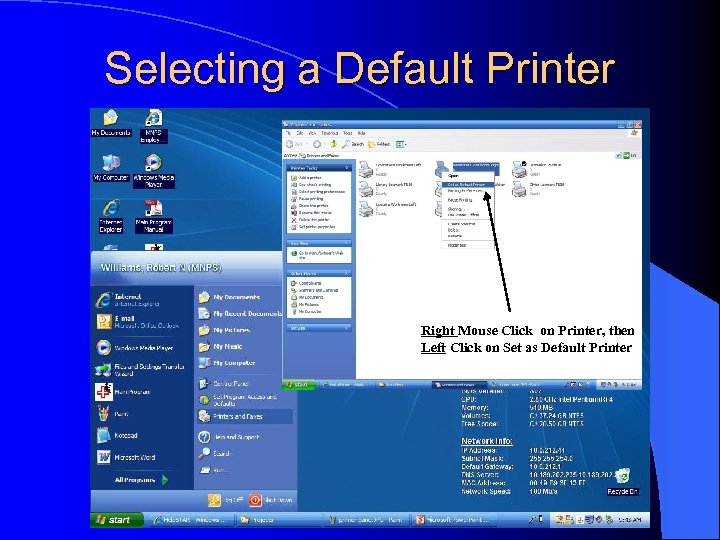
Task: Collapse the Other Places panel
Action: 347,273
